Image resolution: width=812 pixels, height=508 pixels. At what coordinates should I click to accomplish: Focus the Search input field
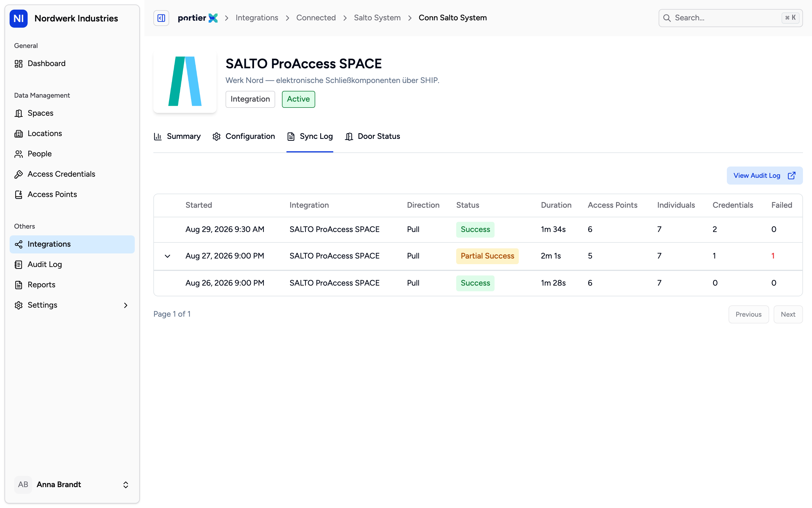coord(731,18)
